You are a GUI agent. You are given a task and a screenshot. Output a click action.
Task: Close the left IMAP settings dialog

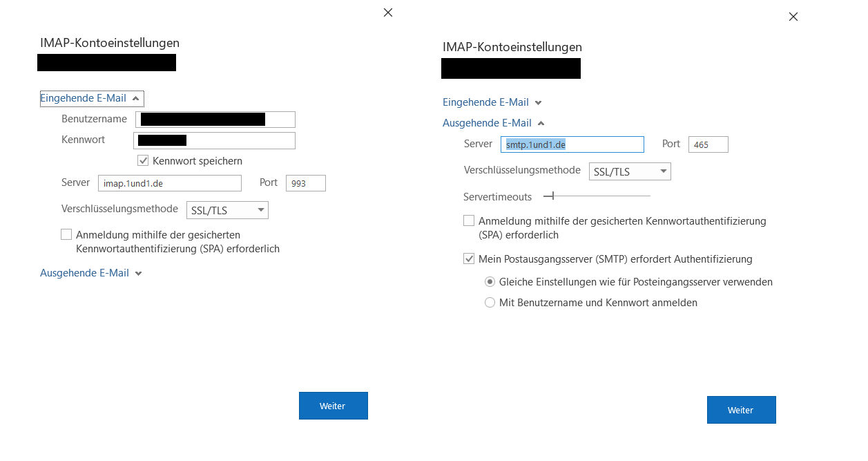(388, 12)
